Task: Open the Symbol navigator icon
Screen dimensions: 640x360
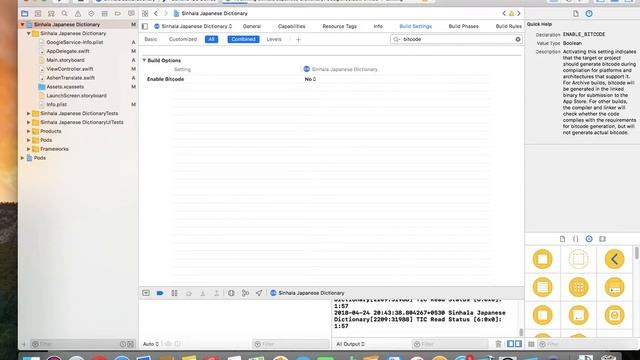Action: [x=51, y=13]
